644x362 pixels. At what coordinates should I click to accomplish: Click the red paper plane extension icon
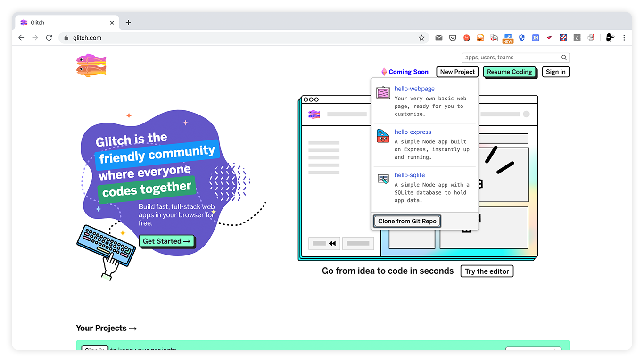pos(549,38)
